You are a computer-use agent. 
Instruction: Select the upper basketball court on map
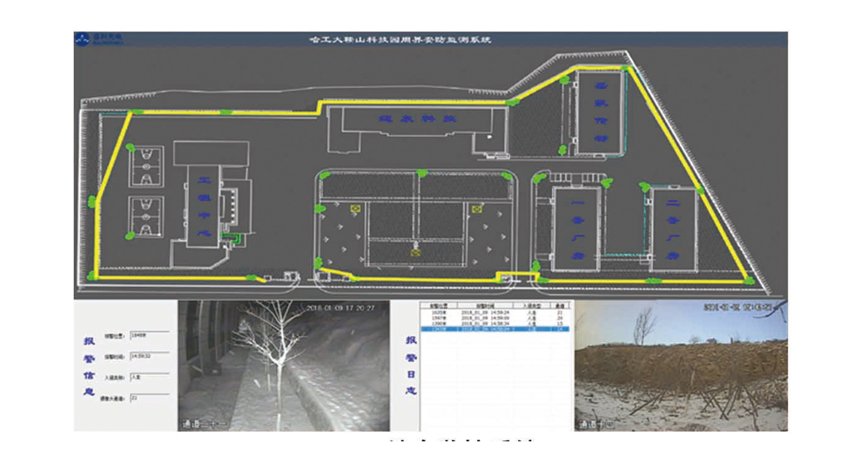(146, 165)
